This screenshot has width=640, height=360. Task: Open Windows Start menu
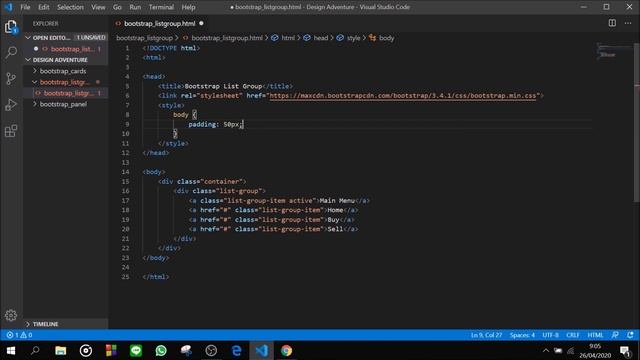point(11,350)
